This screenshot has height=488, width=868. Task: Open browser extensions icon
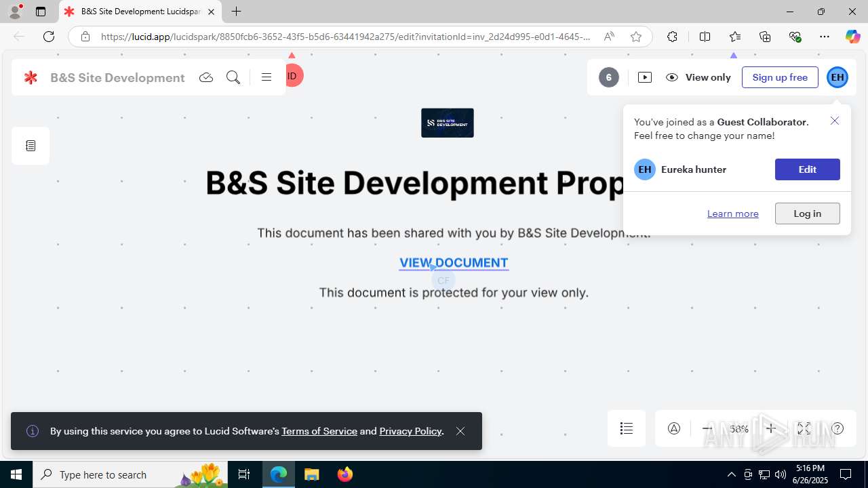672,37
